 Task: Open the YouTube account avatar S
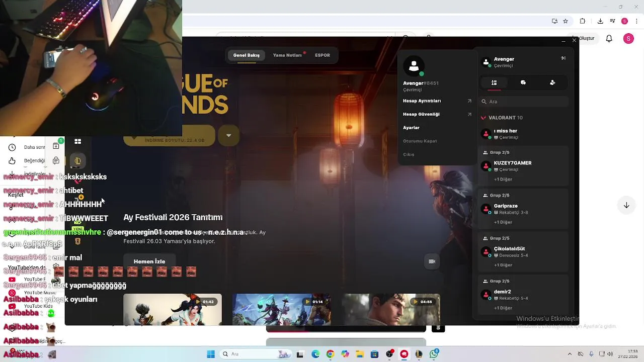click(x=628, y=39)
